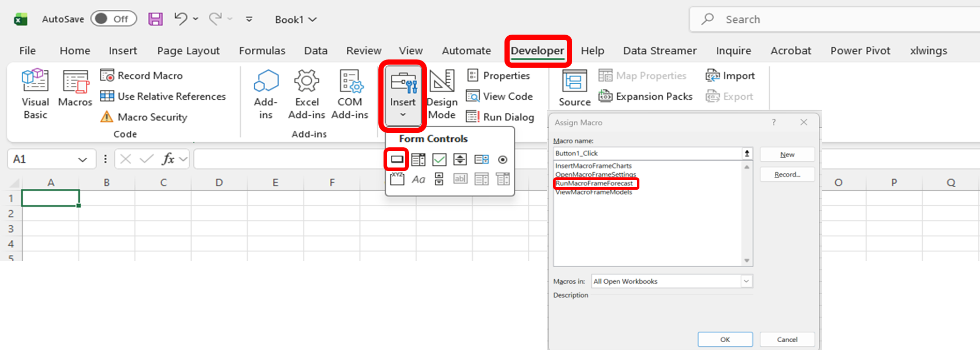The width and height of the screenshot is (980, 350).
Task: Start Record Macro
Action: click(141, 75)
